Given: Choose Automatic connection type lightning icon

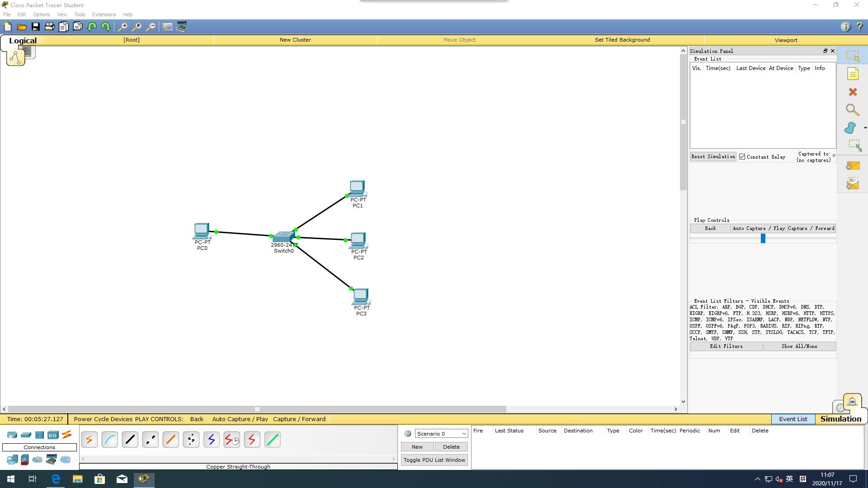Looking at the screenshot, I should click(89, 440).
